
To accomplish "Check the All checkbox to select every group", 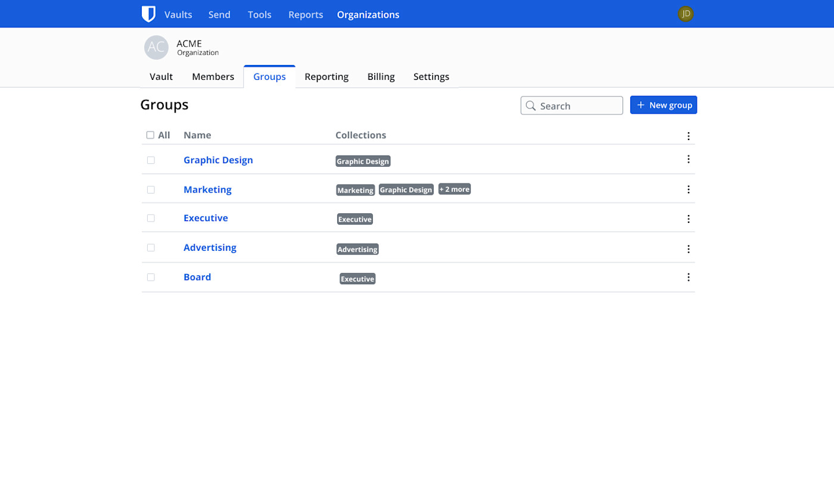I will coord(150,135).
